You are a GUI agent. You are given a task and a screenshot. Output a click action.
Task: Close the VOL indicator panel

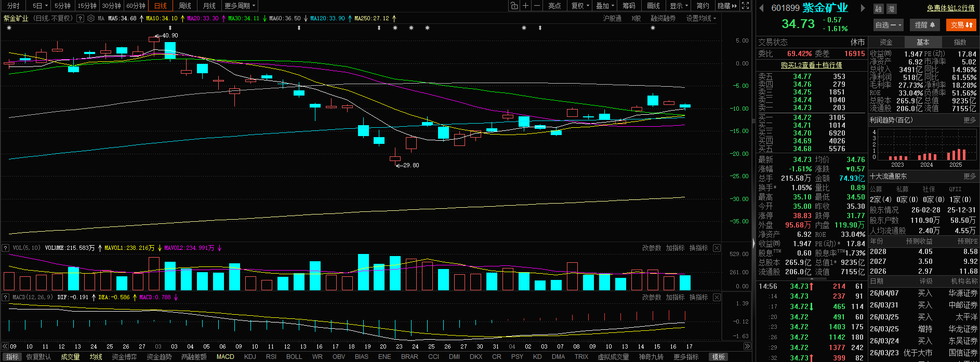717,248
